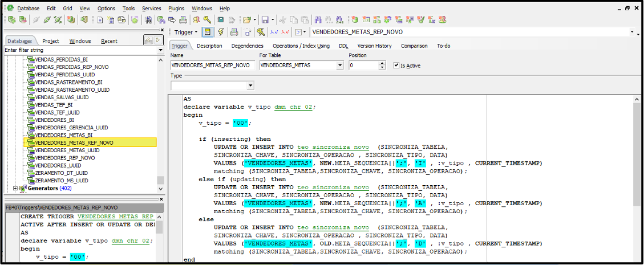
Task: Switch to the Dependencies tab
Action: [247, 46]
